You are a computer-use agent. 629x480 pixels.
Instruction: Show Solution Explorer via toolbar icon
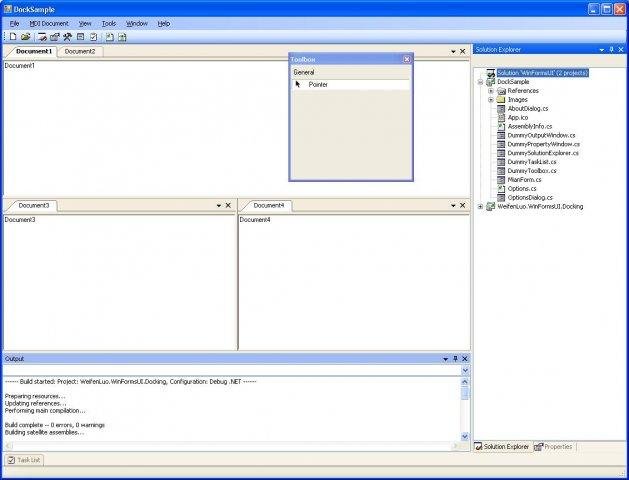pos(42,37)
